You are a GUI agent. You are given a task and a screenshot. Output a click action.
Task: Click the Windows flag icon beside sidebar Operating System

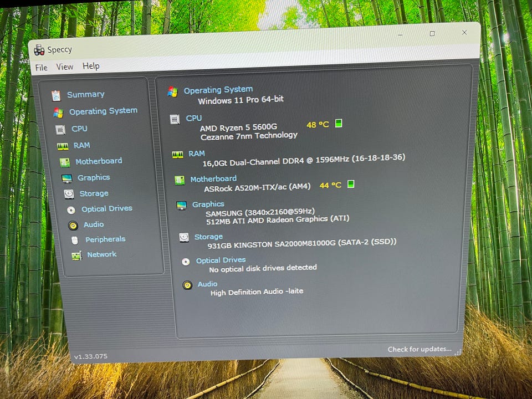(x=58, y=112)
